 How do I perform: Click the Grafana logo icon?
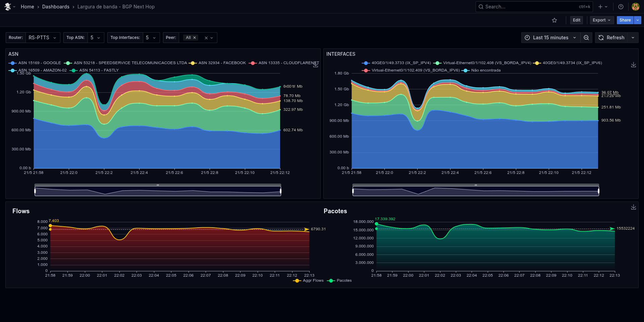[x=7, y=7]
